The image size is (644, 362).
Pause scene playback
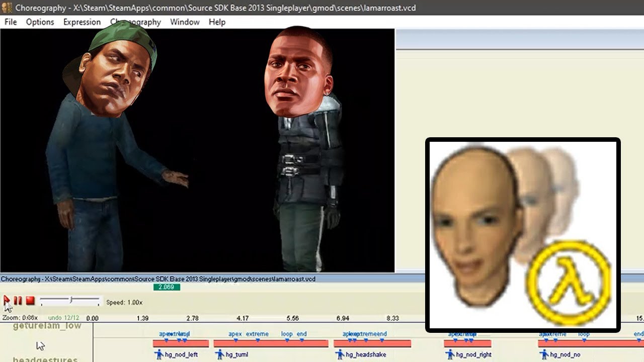tap(18, 301)
